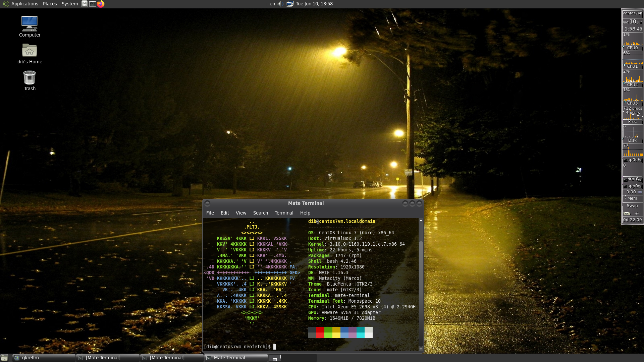
Task: Open the Terminal menu in Mate Terminal
Action: pyautogui.click(x=284, y=213)
